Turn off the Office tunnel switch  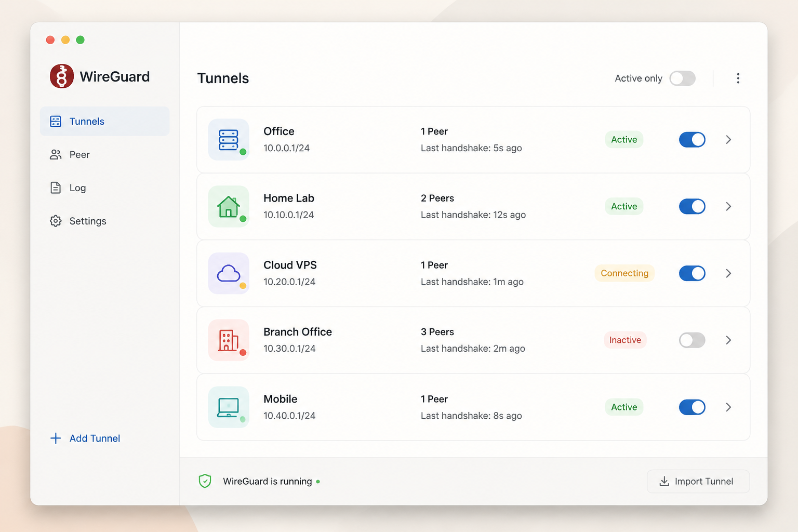692,140
